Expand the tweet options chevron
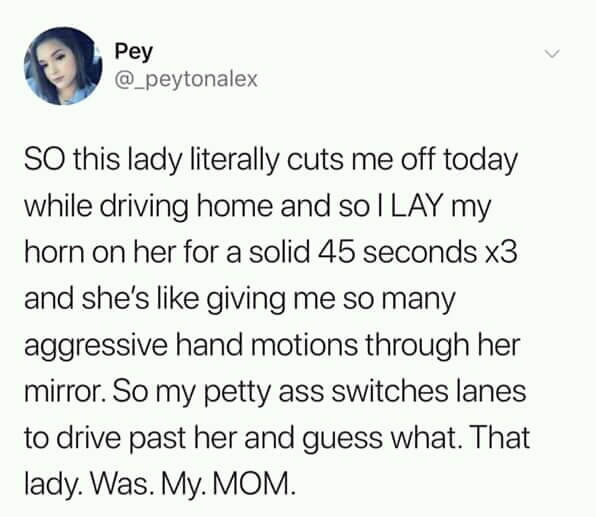This screenshot has height=517, width=596. [552, 54]
